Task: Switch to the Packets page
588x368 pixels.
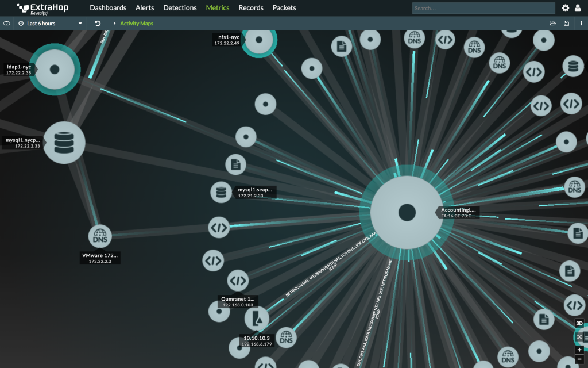Action: 284,7
